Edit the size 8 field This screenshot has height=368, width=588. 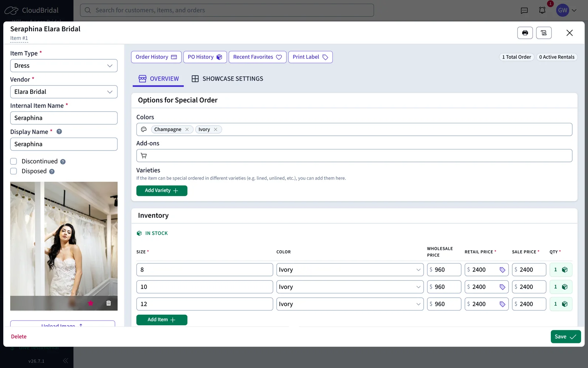(x=205, y=270)
